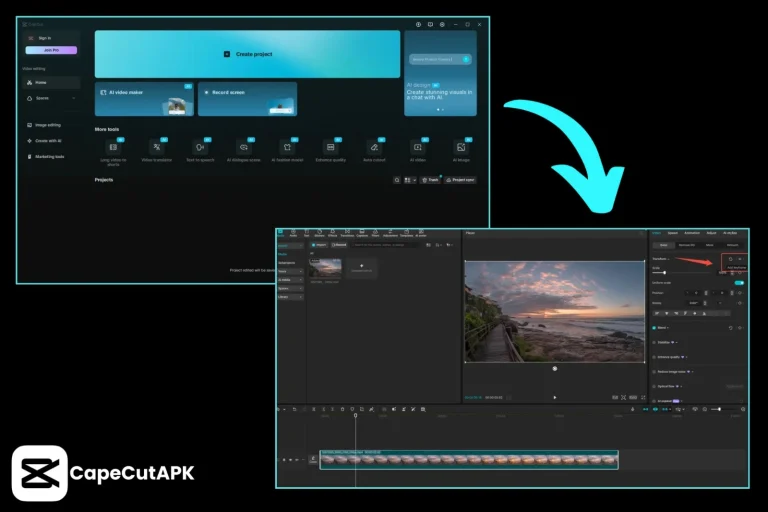768x512 pixels.
Task: Open the Templates tab in editor toolbar
Action: [x=407, y=233]
